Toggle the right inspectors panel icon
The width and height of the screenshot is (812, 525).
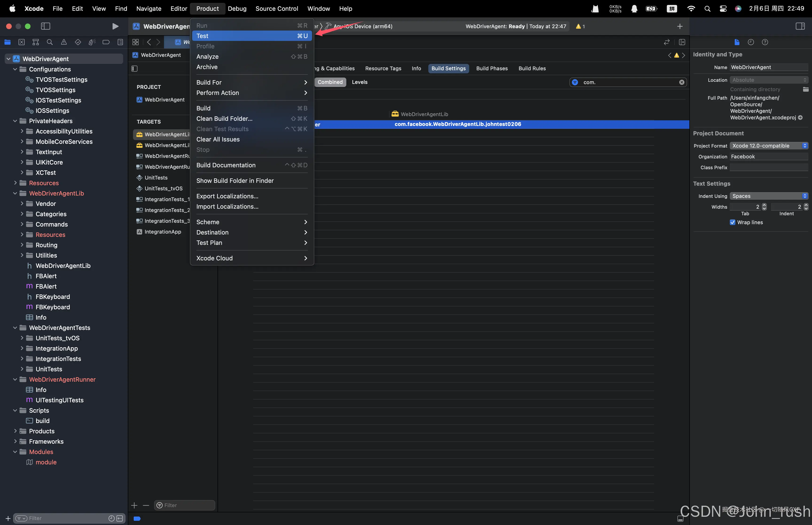(800, 26)
